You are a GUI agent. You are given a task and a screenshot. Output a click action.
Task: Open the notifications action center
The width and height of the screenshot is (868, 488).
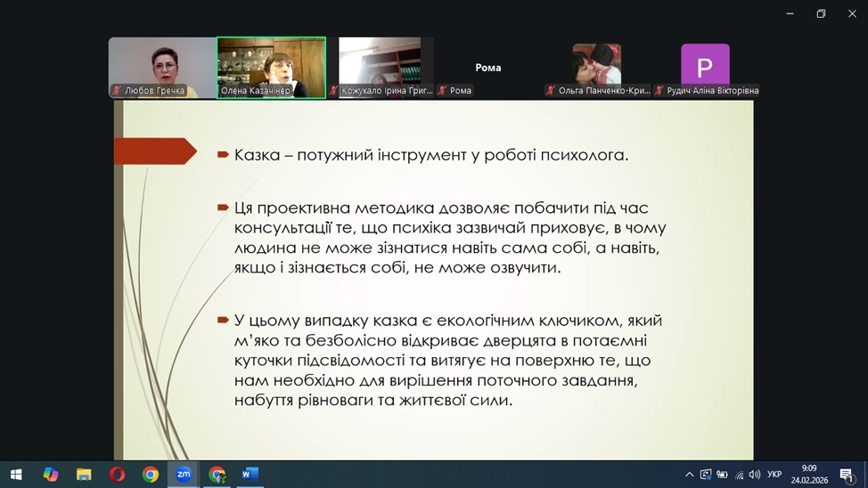(847, 475)
